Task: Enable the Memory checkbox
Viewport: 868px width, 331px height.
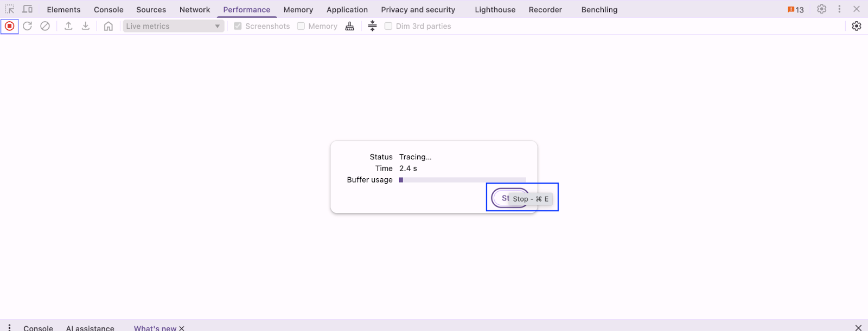Action: (301, 26)
